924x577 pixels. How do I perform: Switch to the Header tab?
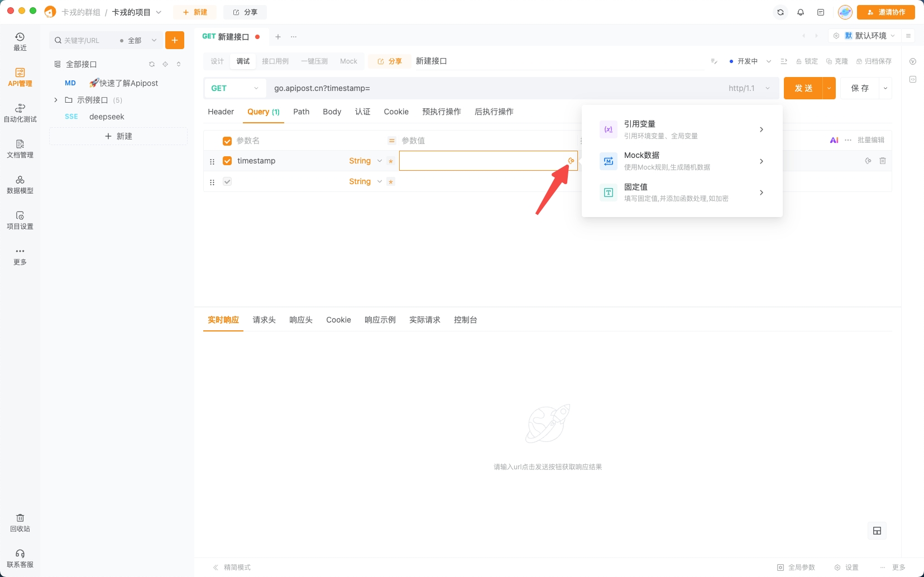[221, 112]
